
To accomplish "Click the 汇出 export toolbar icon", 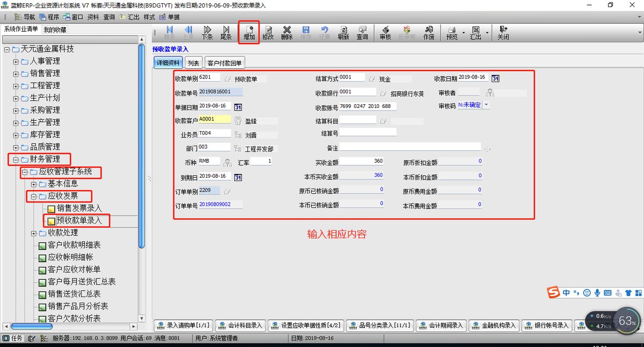I will point(475,33).
